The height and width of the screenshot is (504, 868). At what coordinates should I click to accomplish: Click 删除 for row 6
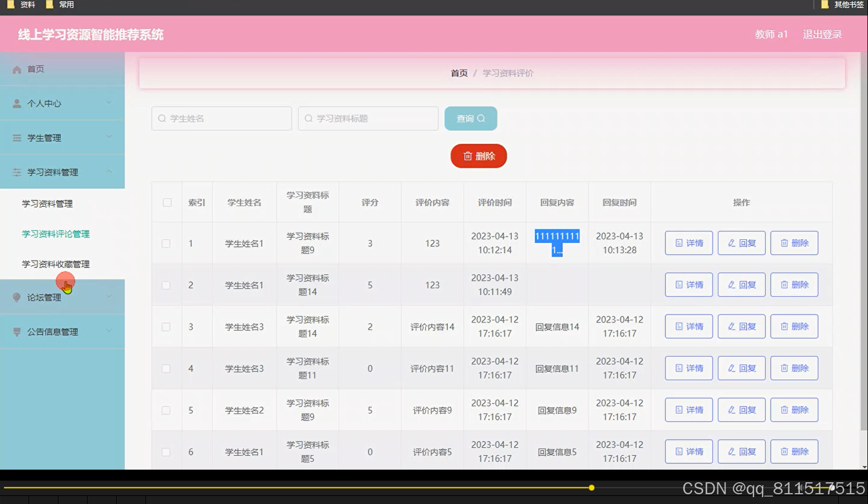[794, 451]
